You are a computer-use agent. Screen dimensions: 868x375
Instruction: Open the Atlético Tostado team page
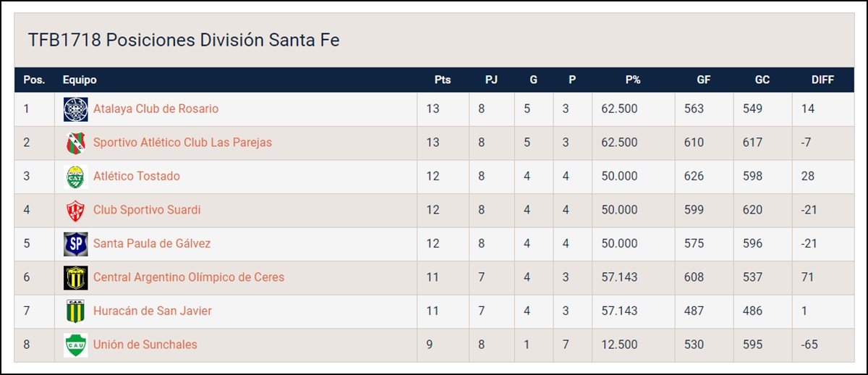(x=137, y=177)
